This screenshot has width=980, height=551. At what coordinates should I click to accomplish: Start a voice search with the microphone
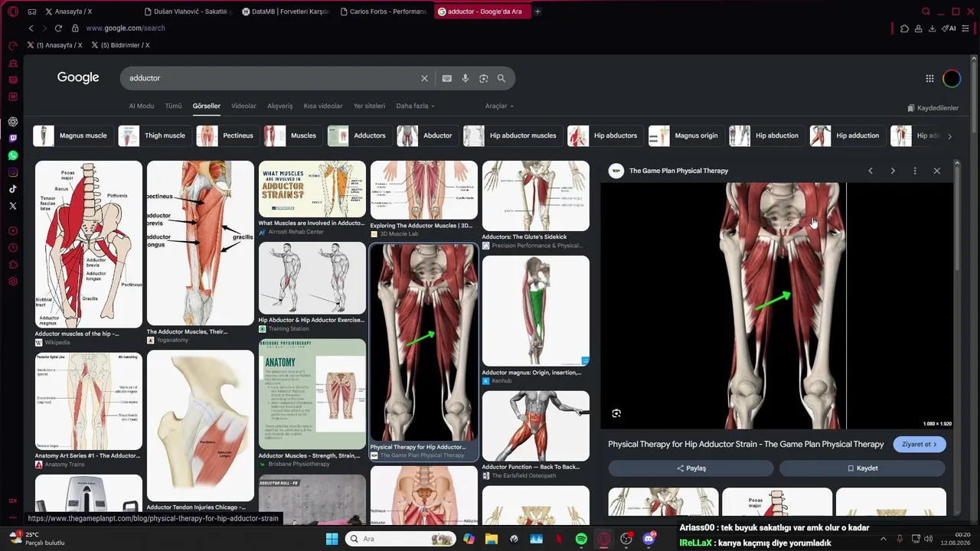point(465,78)
